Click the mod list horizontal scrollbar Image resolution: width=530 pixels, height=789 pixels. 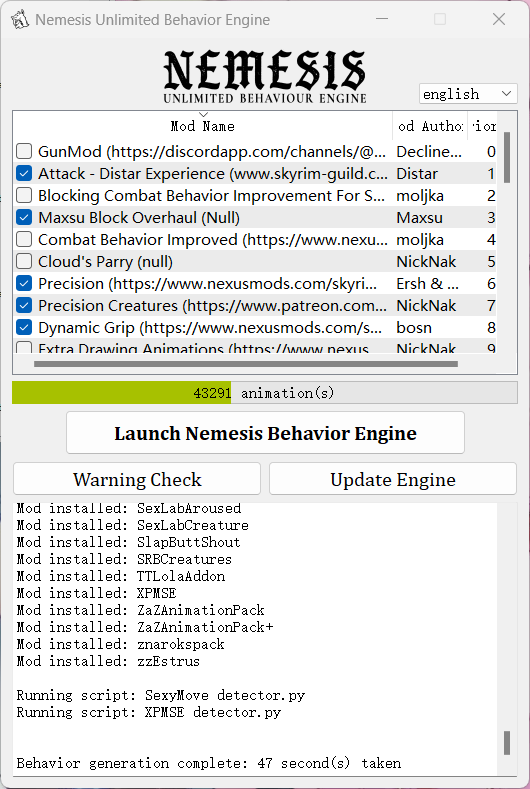(246, 363)
